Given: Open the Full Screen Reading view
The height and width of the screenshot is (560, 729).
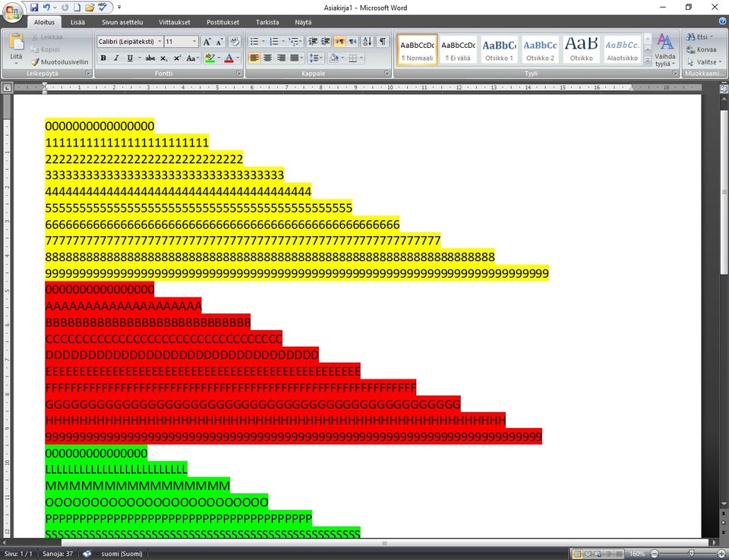Looking at the screenshot, I should [x=588, y=553].
